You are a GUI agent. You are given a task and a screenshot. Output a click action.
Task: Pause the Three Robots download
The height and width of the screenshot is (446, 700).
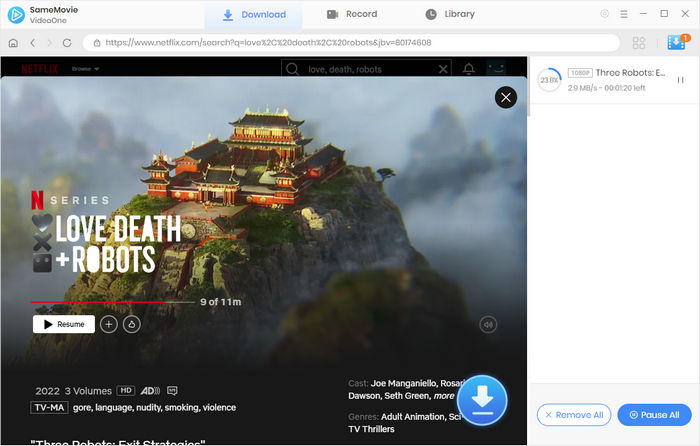680,80
